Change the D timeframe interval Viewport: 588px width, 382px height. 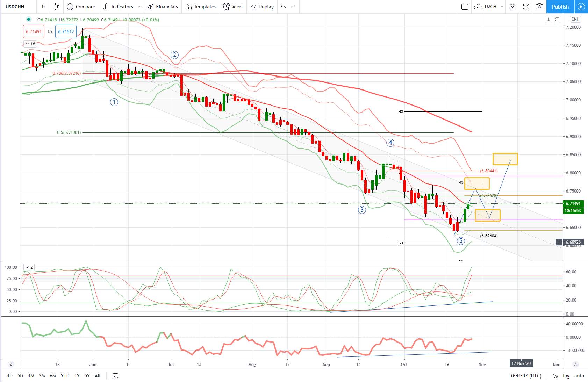(43, 7)
